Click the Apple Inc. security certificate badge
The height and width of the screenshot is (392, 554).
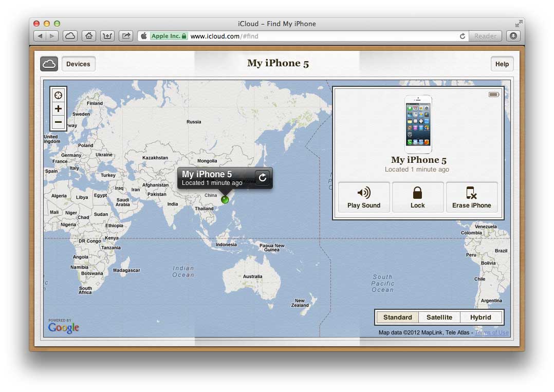169,36
